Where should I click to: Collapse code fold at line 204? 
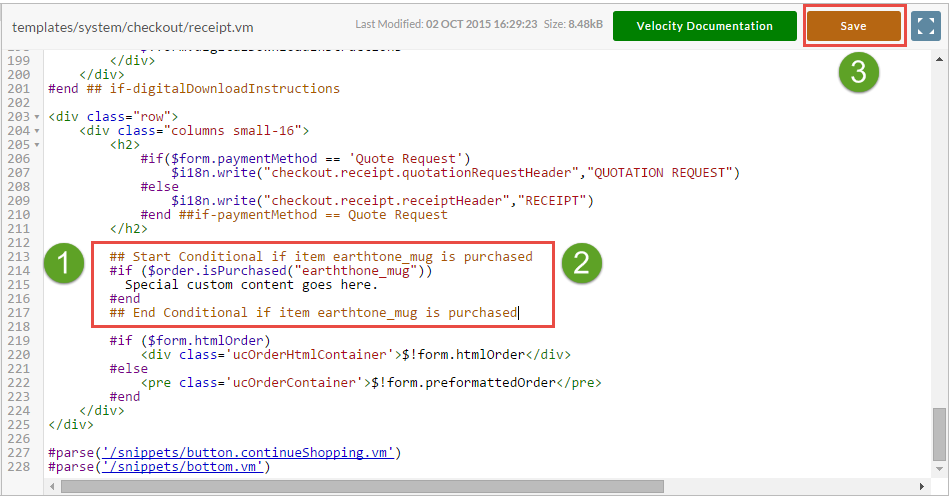click(x=37, y=130)
